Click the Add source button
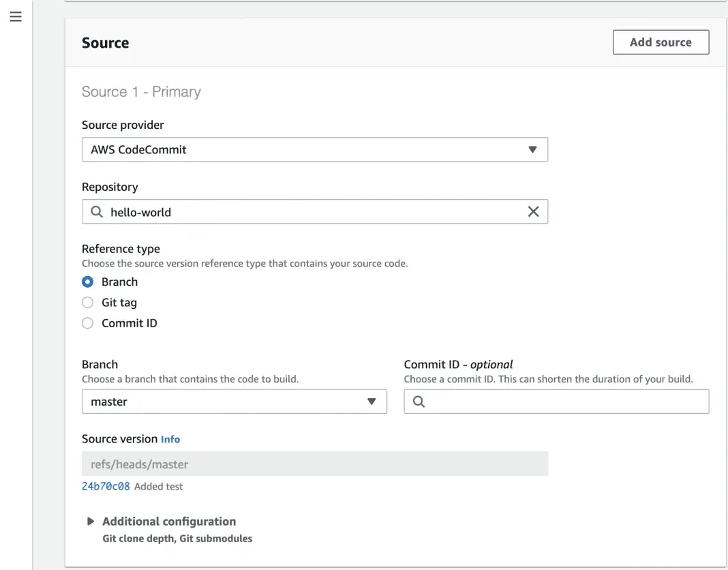 coord(660,42)
